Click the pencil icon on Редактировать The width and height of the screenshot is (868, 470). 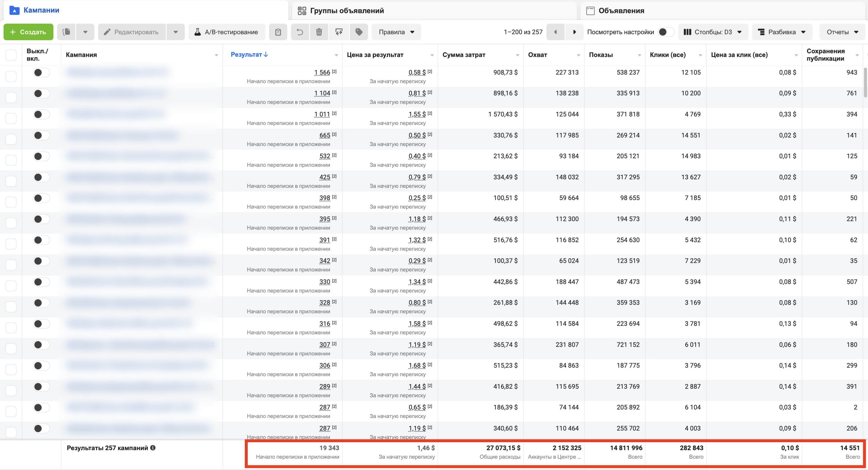pyautogui.click(x=107, y=32)
